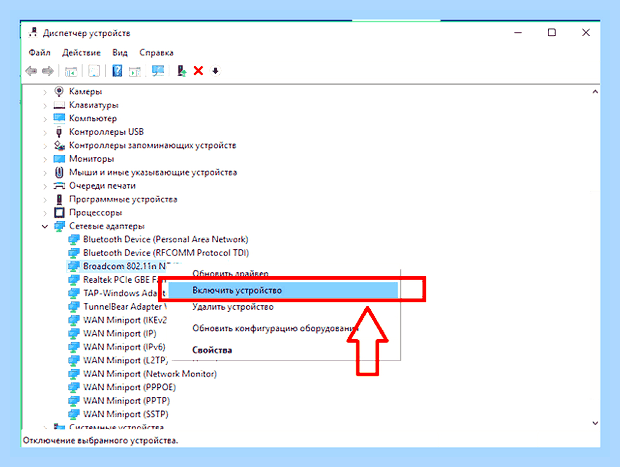This screenshot has height=467, width=620.
Task: Select WAN Miniport (IP)
Action: coord(120,333)
